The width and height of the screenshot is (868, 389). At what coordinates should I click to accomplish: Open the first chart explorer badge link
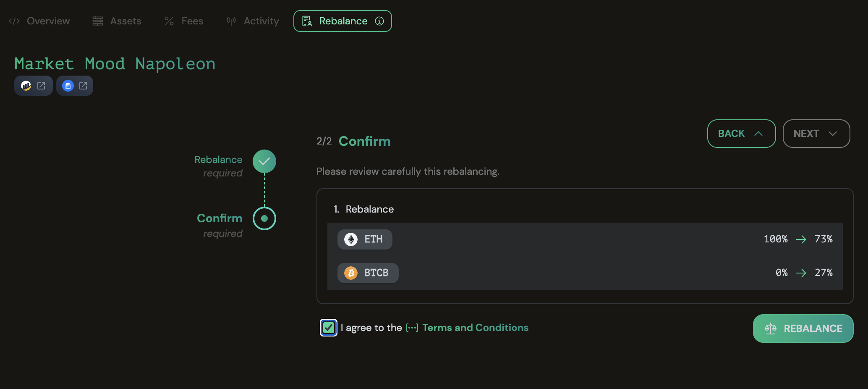point(34,86)
